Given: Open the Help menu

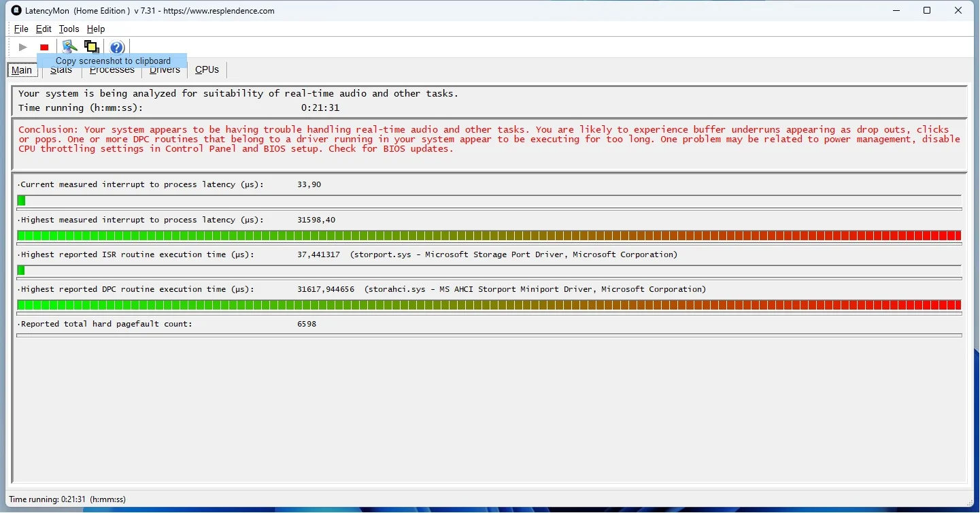Looking at the screenshot, I should pos(96,29).
